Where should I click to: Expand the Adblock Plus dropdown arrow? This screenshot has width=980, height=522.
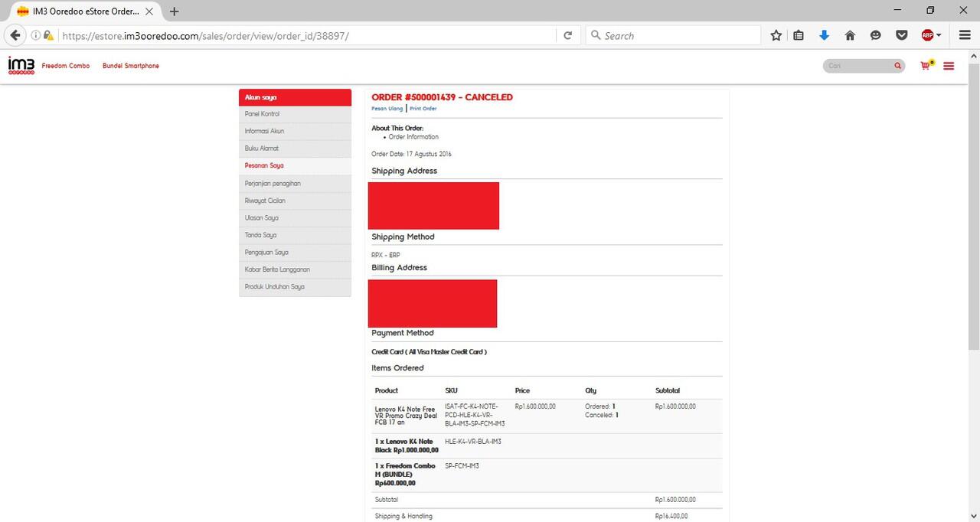click(939, 35)
